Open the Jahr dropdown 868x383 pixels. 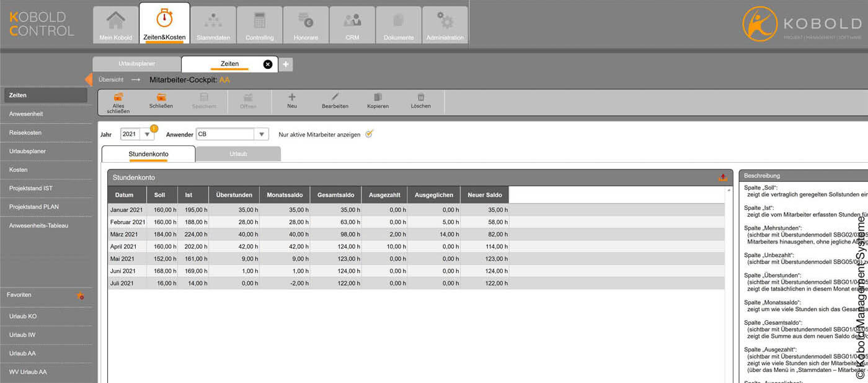coord(146,133)
